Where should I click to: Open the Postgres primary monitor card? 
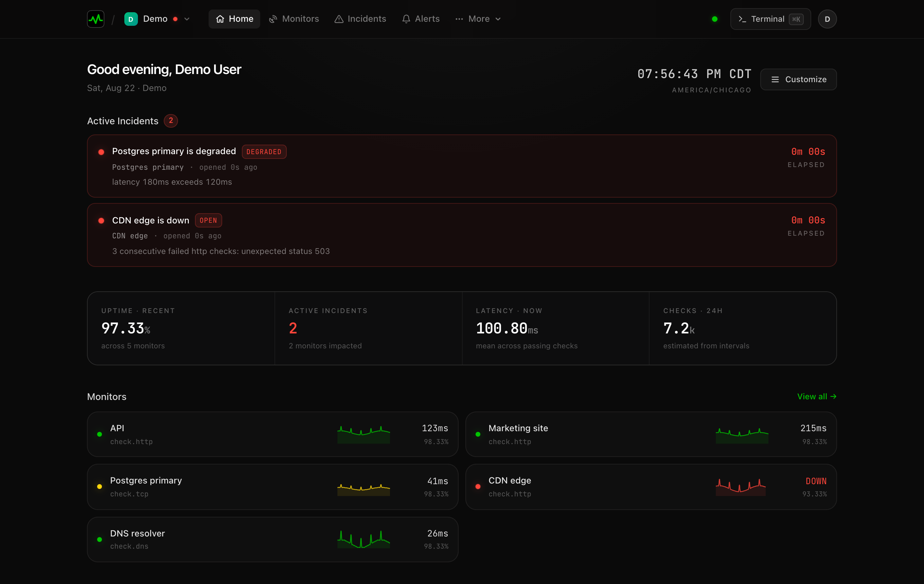pyautogui.click(x=272, y=487)
